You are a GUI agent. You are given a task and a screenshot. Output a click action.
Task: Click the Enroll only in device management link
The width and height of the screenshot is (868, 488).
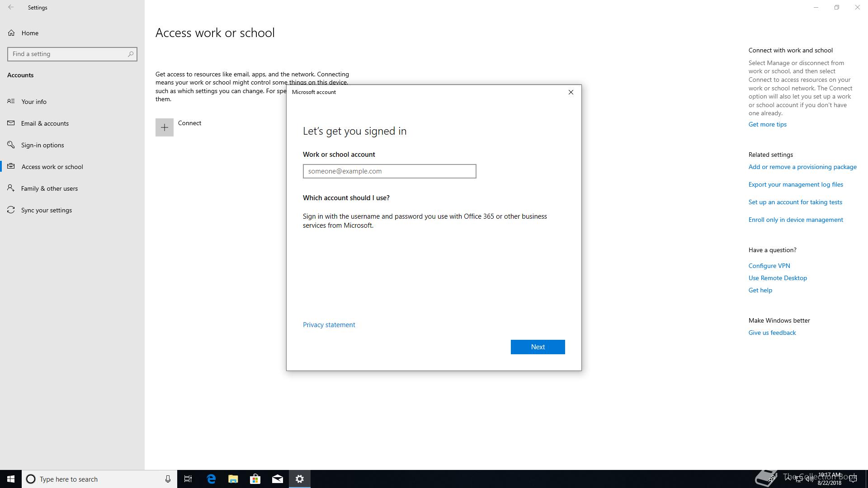click(x=795, y=220)
